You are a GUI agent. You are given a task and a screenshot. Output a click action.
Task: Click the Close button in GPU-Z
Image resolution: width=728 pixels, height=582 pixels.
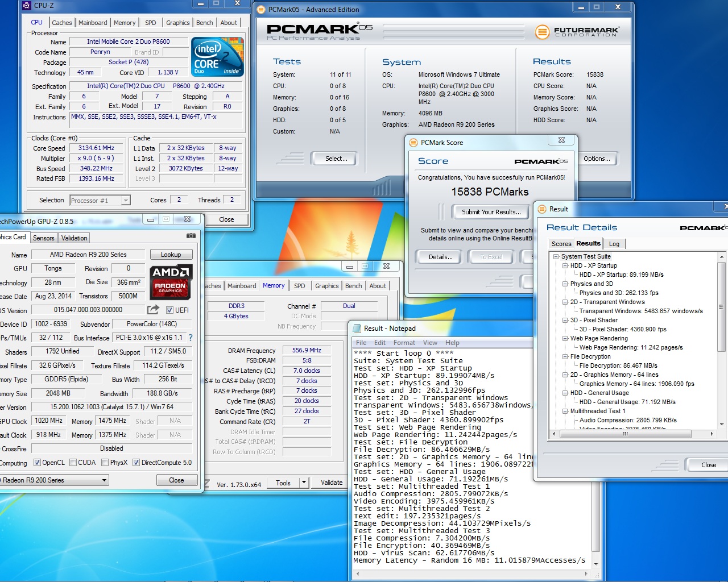[x=176, y=480]
